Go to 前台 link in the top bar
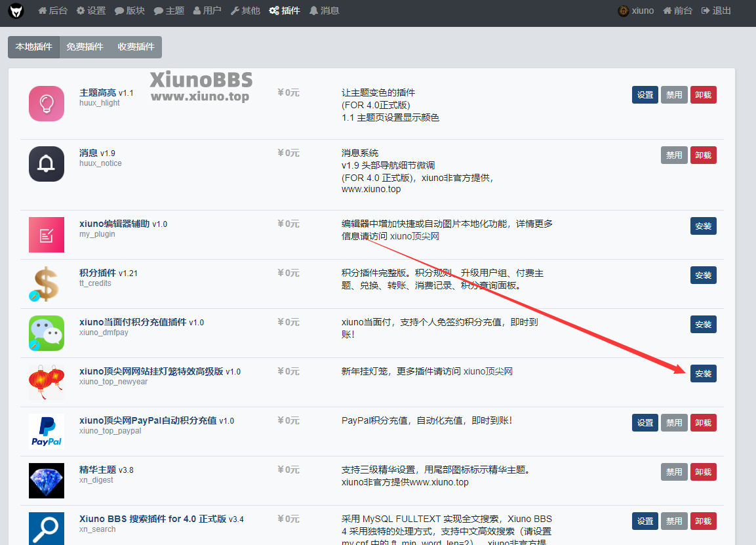Screen dimensions: 756x545 coord(677,10)
